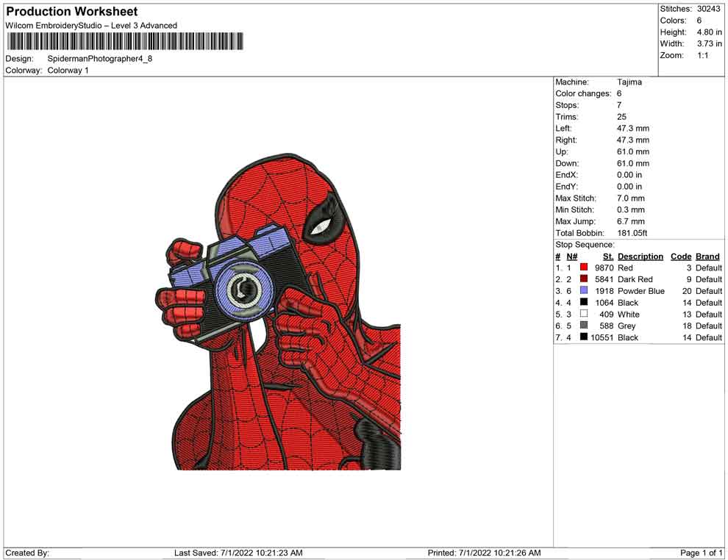This screenshot has width=728, height=560.
Task: Click the Min Stitch value '0.3 mm'
Action: click(x=630, y=209)
